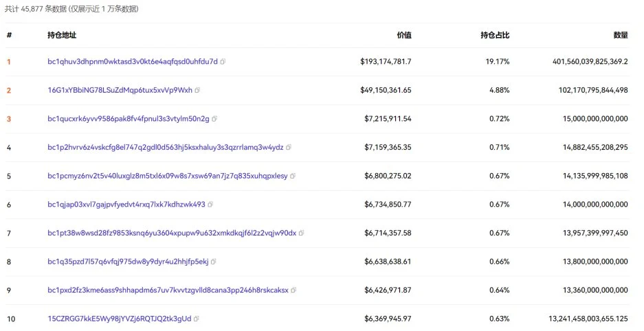Click the 持仓地址 column header
Viewport: 644px width, 331px height.
[61, 35]
